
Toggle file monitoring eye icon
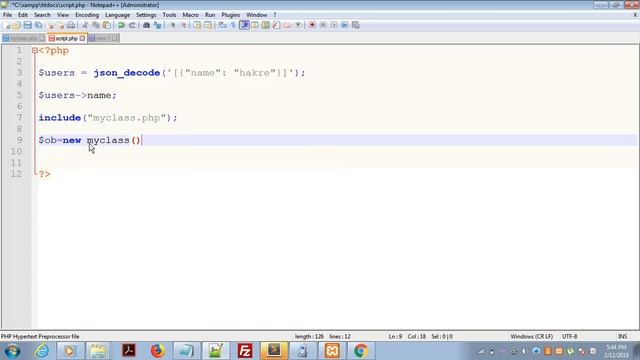click(298, 25)
